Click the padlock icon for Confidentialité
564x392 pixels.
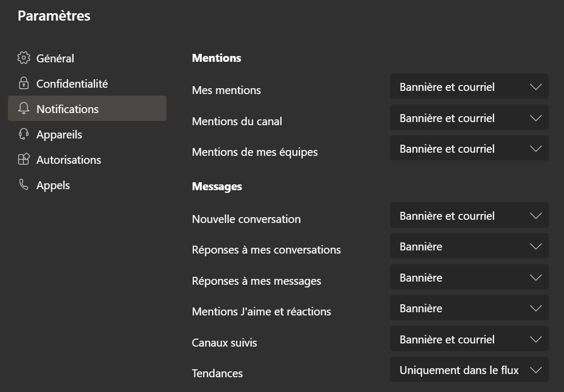pyautogui.click(x=24, y=83)
